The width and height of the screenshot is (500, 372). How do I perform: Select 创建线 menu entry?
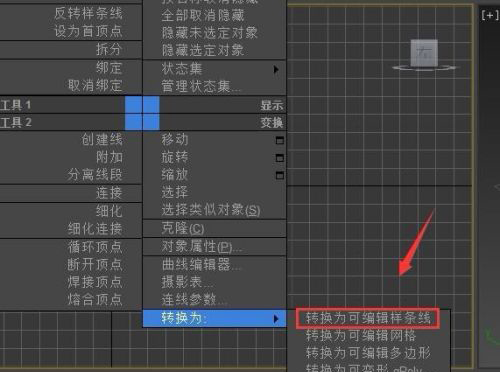click(102, 139)
